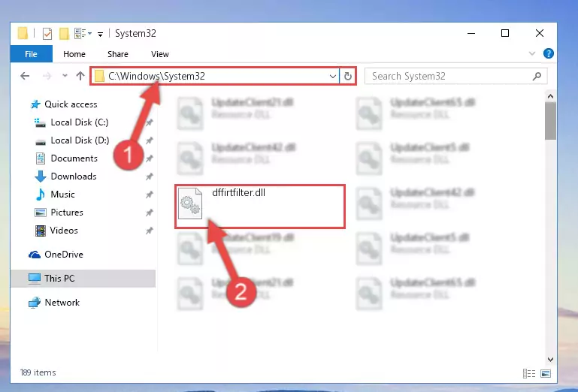The width and height of the screenshot is (578, 392).
Task: Click scrollbar down arrow in file list
Action: [550, 360]
